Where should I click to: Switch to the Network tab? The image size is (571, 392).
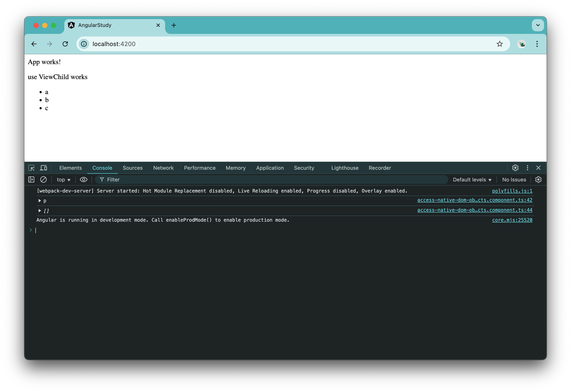coord(163,168)
